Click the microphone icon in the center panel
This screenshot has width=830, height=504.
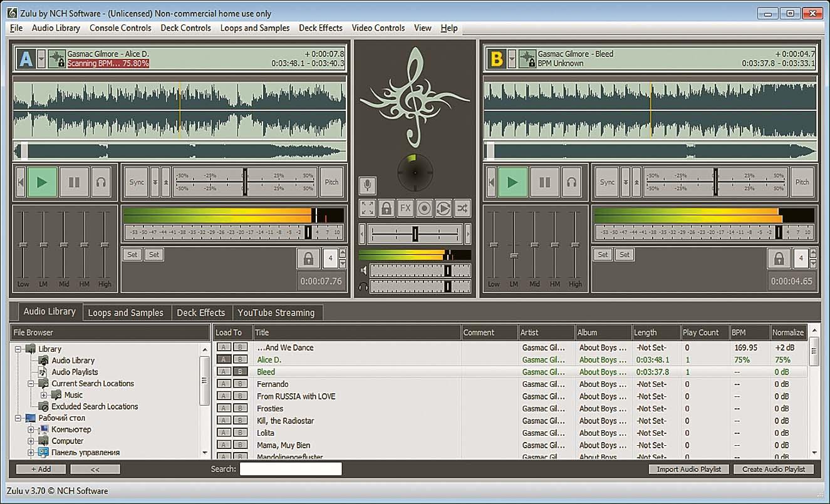click(368, 185)
